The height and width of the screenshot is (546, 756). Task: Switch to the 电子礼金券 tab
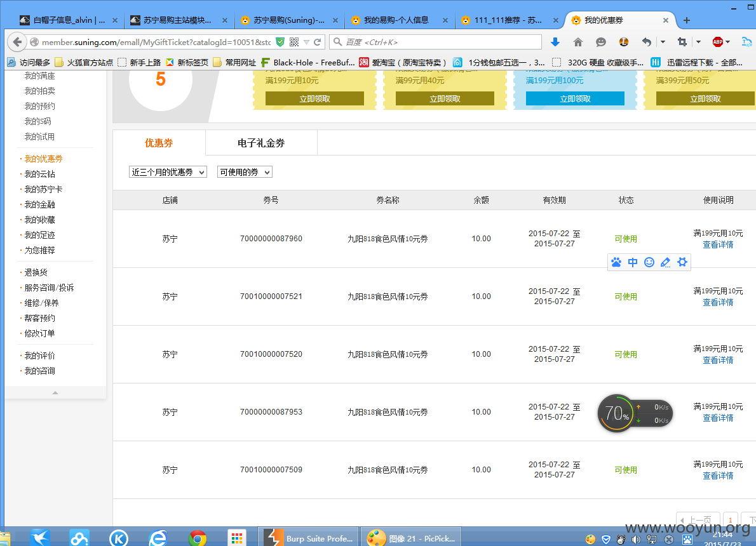(261, 143)
